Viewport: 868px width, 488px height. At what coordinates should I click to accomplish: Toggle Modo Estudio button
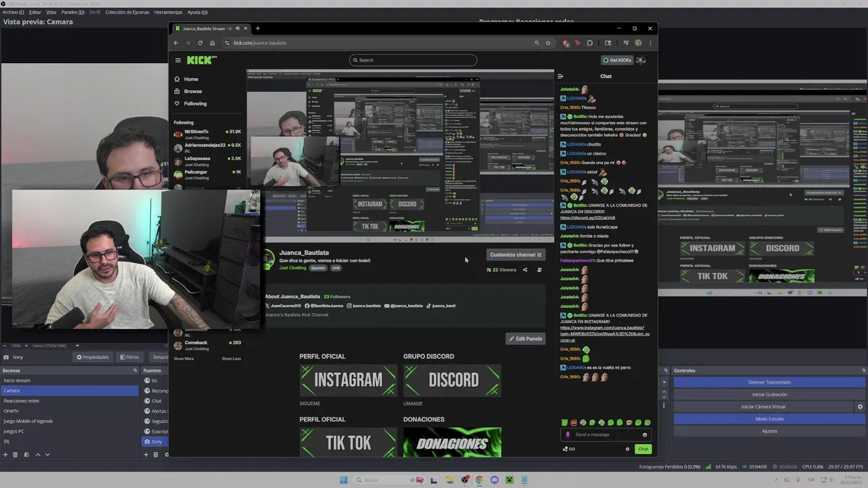click(x=769, y=419)
